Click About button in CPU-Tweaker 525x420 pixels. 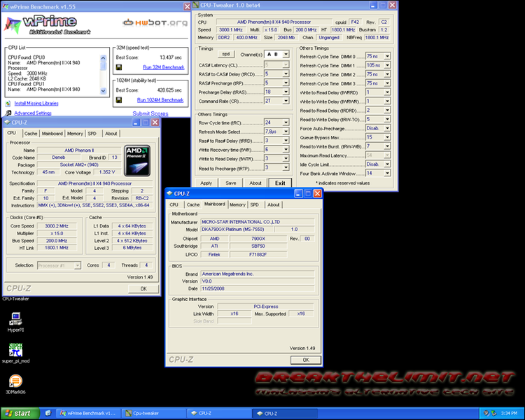point(255,183)
